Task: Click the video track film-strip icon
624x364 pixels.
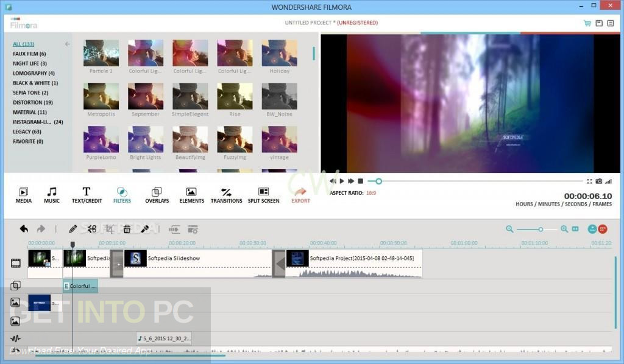Action: click(x=15, y=263)
